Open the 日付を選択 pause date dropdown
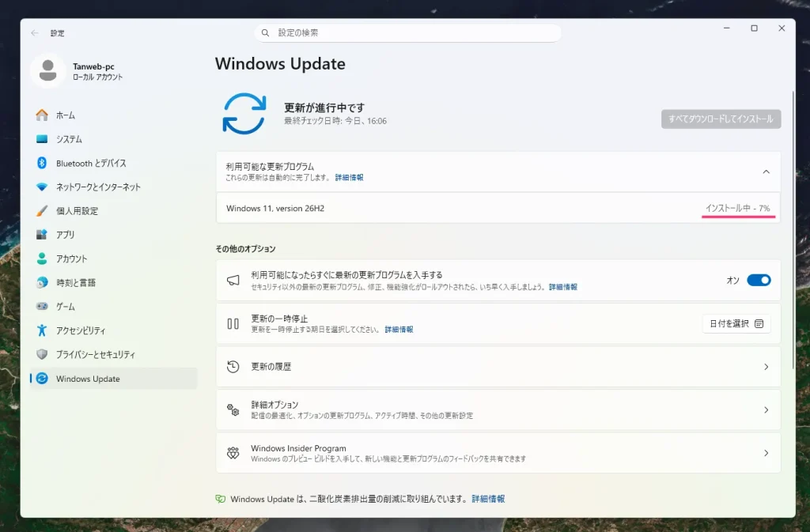 coord(736,323)
